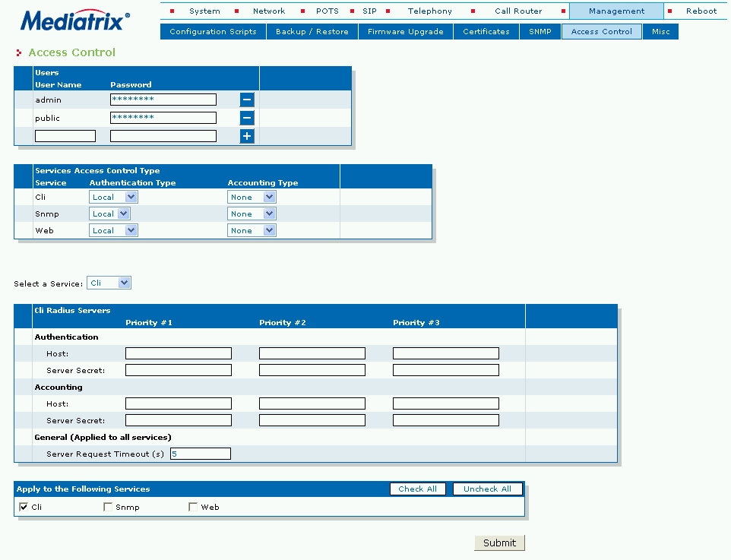Open the Network menu
This screenshot has height=560, width=731.
click(x=268, y=11)
